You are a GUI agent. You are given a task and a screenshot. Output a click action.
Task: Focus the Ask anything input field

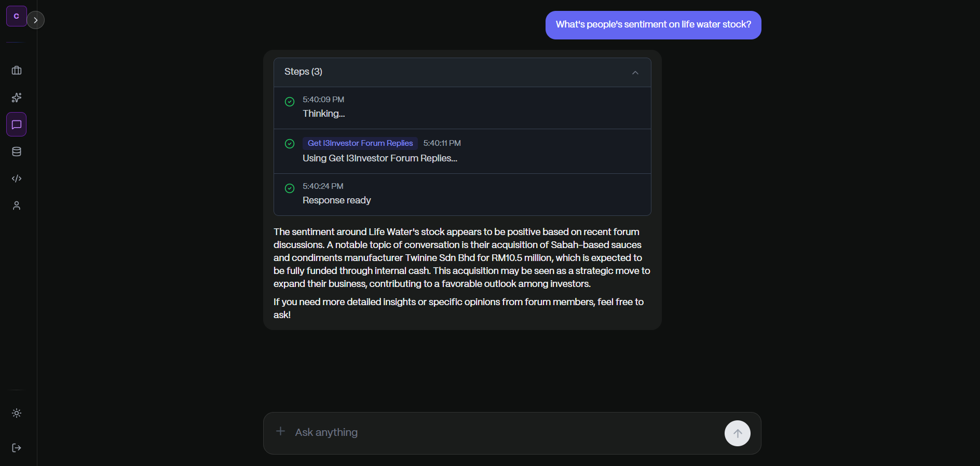(498, 432)
